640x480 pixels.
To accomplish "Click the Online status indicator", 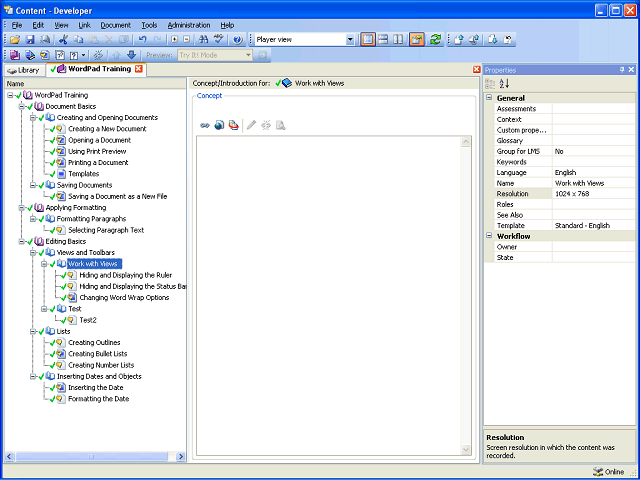I will [609, 472].
